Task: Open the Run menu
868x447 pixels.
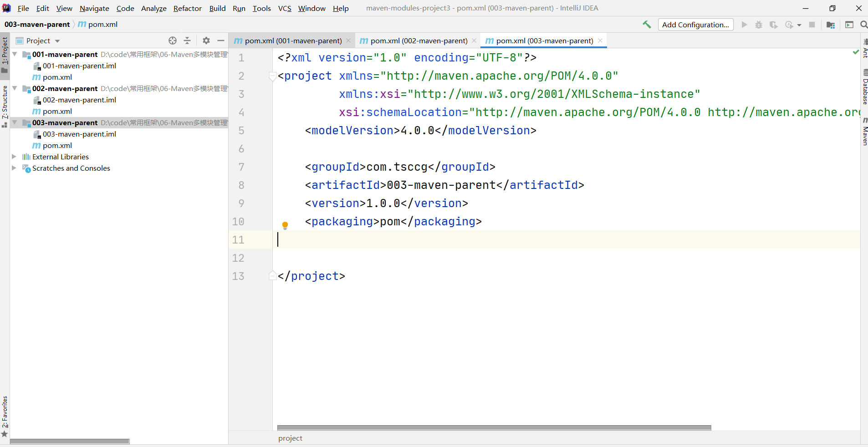Action: 239,8
